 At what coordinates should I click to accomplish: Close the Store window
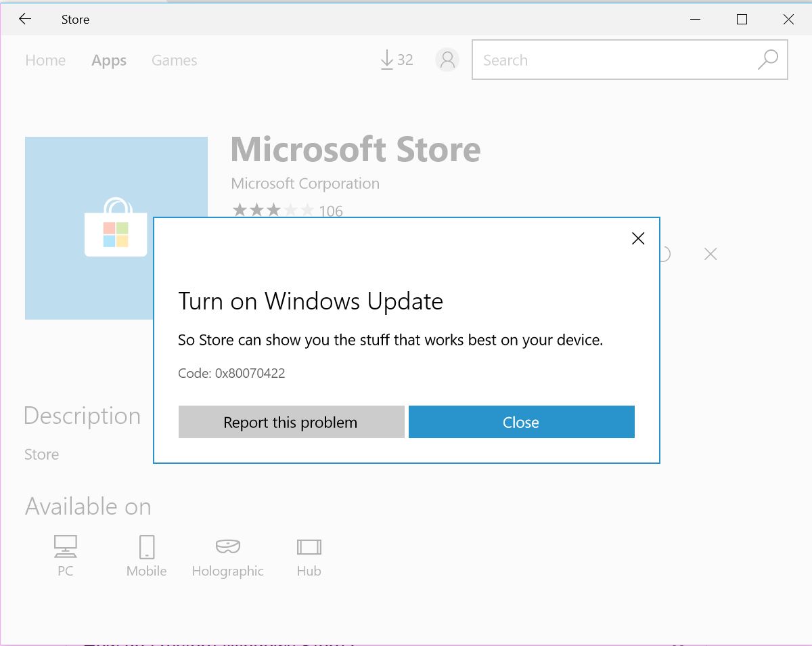pyautogui.click(x=788, y=19)
